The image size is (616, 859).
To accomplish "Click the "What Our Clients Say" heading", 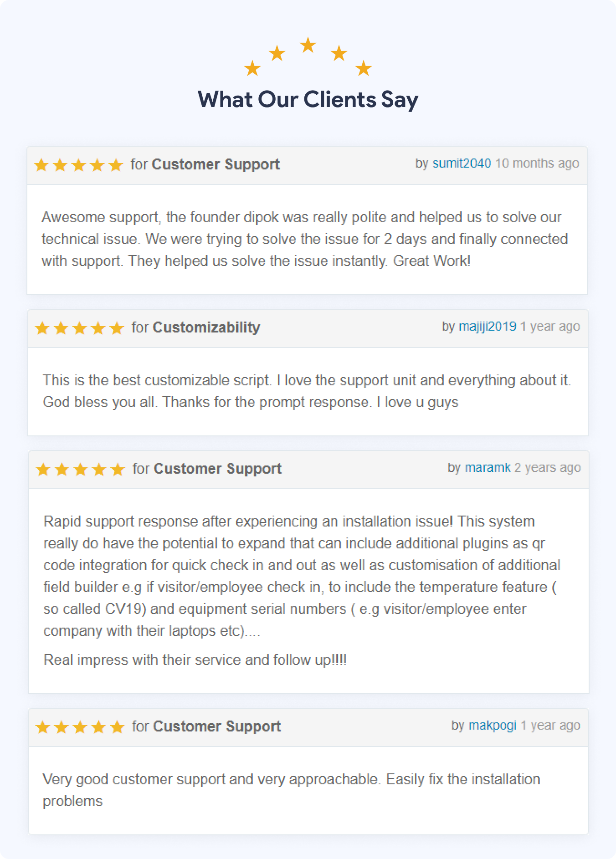I will click(x=308, y=100).
